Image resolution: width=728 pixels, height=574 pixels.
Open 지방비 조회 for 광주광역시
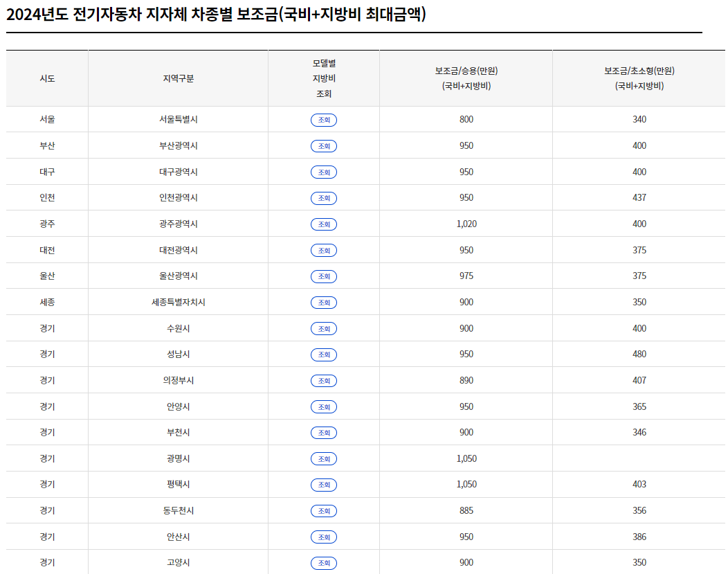point(323,224)
